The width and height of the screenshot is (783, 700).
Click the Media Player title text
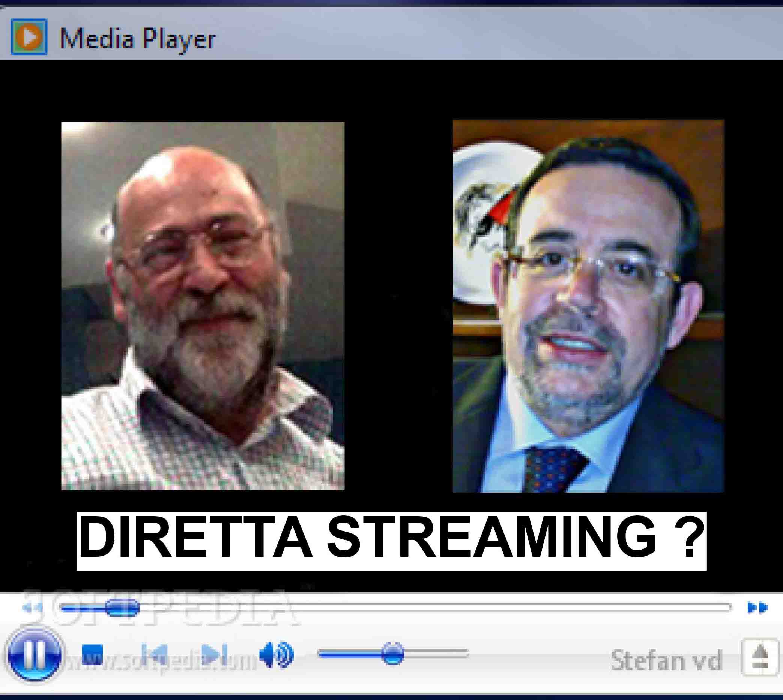click(x=137, y=39)
